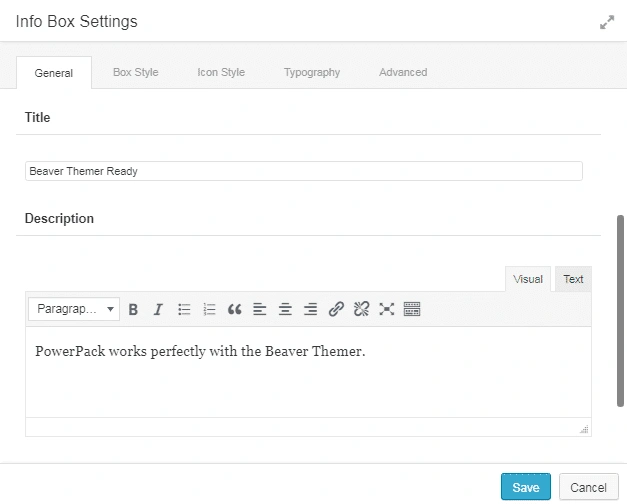Toggle italic formatting in editor toolbar
This screenshot has width=627, height=504.
(x=158, y=310)
